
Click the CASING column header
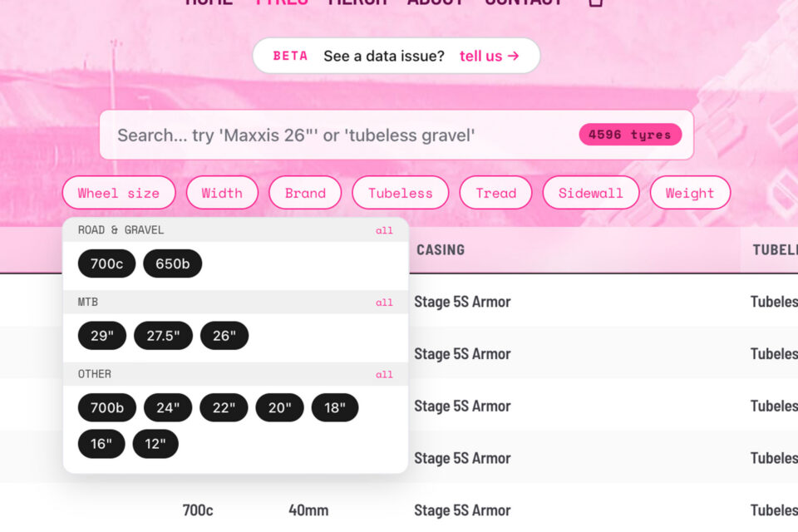click(x=441, y=250)
